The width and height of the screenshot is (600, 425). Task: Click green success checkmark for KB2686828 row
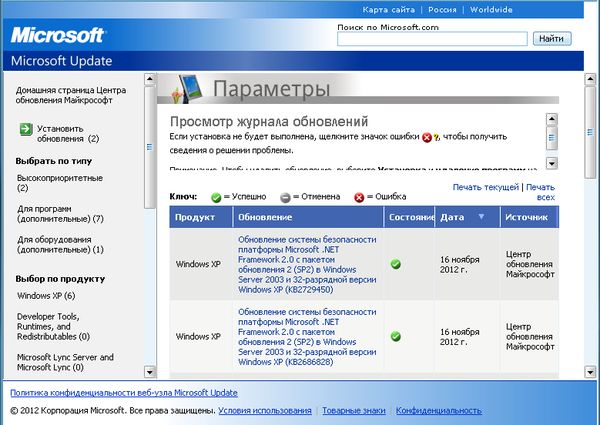[x=396, y=336]
